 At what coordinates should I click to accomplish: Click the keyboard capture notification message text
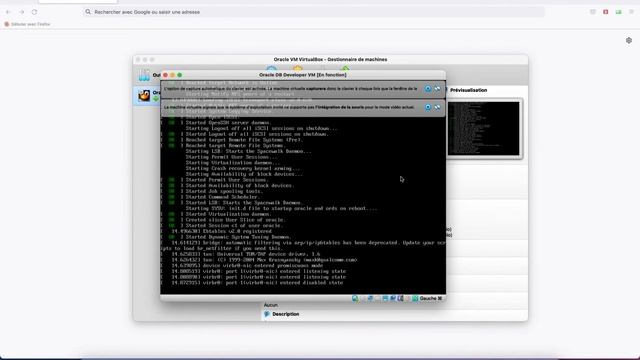click(291, 89)
